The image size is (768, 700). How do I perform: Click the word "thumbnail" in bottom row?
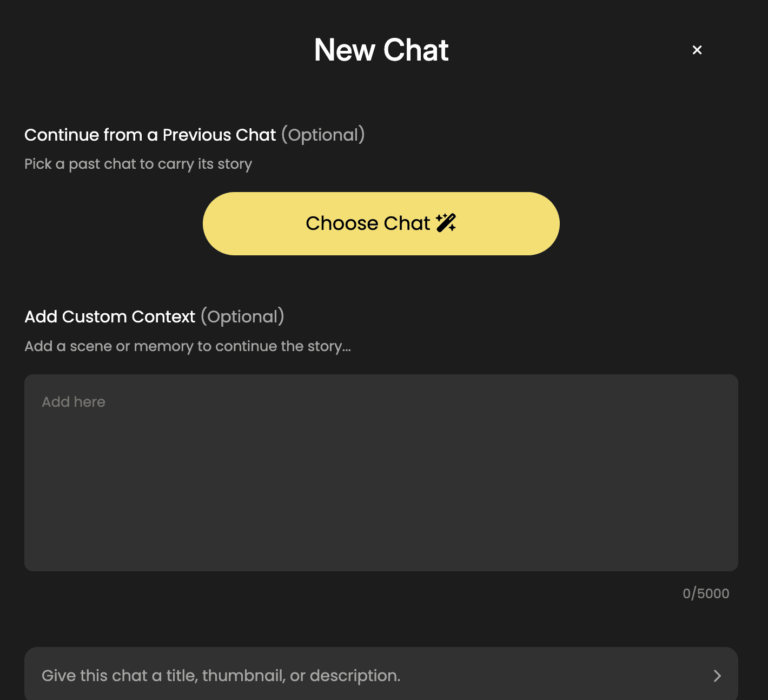(x=243, y=676)
